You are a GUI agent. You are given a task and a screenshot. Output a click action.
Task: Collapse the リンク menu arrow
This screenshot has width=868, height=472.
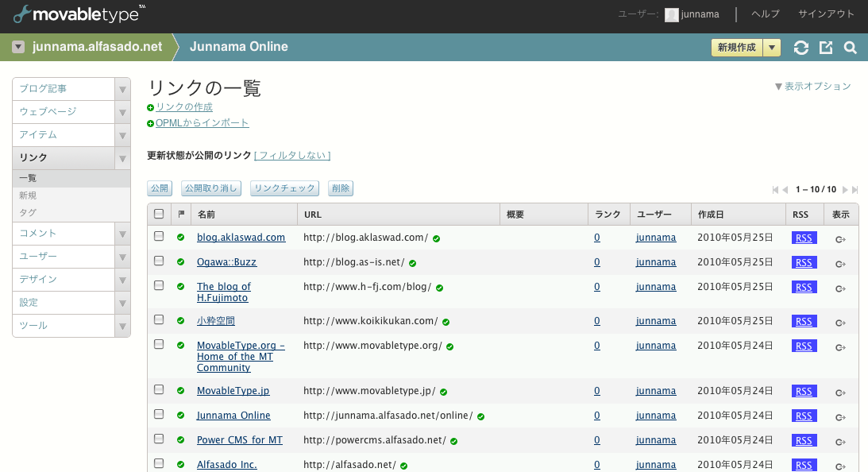pos(122,158)
